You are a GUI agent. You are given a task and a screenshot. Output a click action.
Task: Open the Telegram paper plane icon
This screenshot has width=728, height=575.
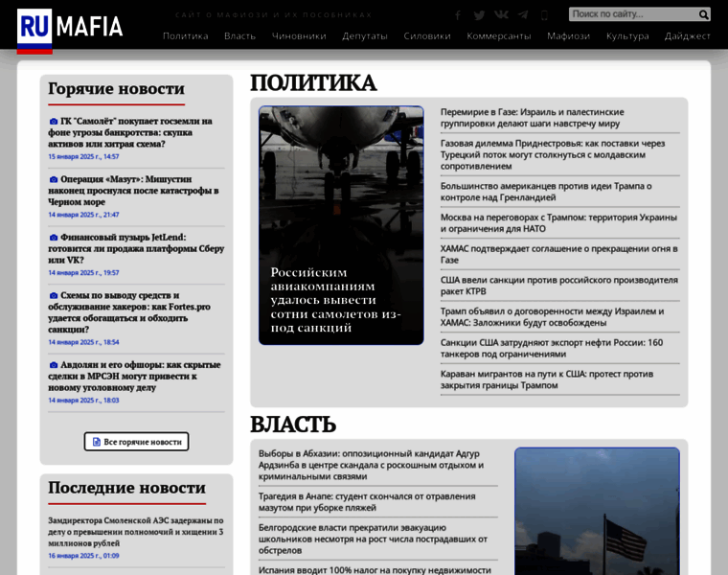pyautogui.click(x=523, y=15)
